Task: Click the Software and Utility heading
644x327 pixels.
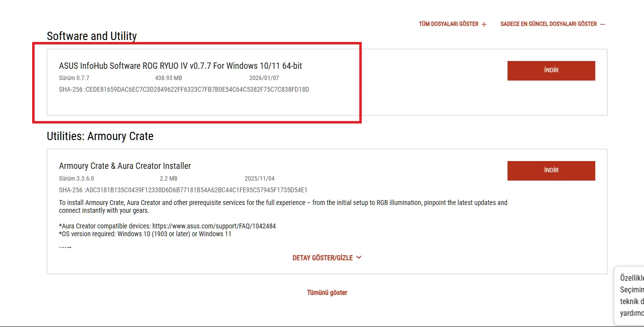Action: point(92,36)
